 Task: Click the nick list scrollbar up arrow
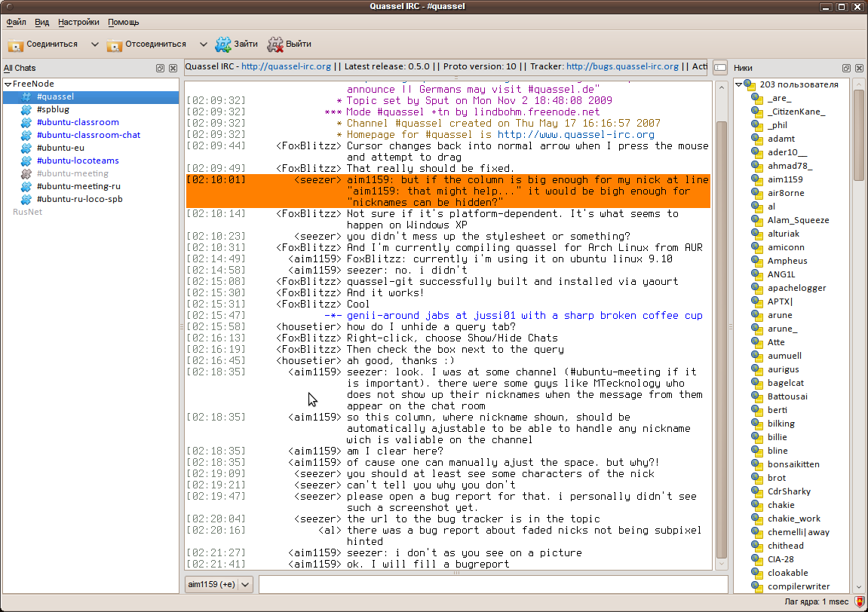coord(859,84)
